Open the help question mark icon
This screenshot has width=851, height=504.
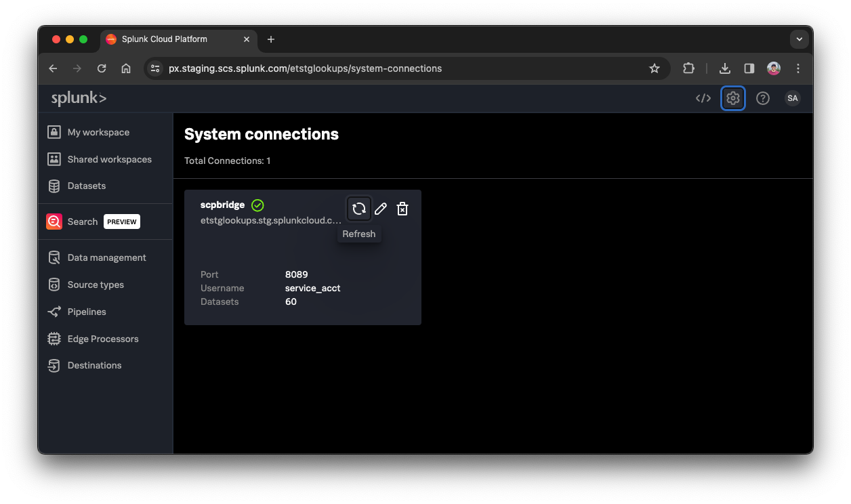(x=763, y=98)
